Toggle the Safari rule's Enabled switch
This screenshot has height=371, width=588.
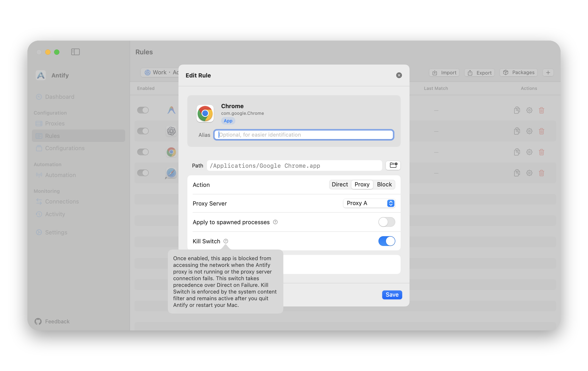143,173
